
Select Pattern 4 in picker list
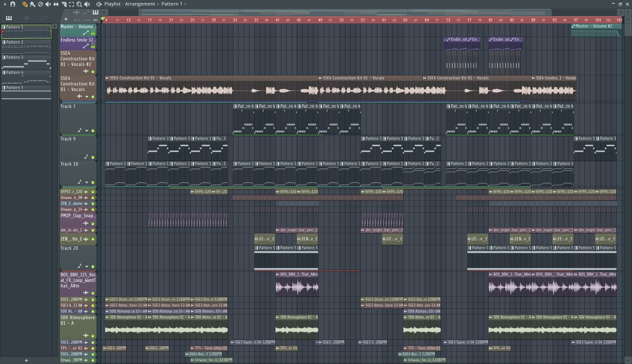tap(26, 77)
